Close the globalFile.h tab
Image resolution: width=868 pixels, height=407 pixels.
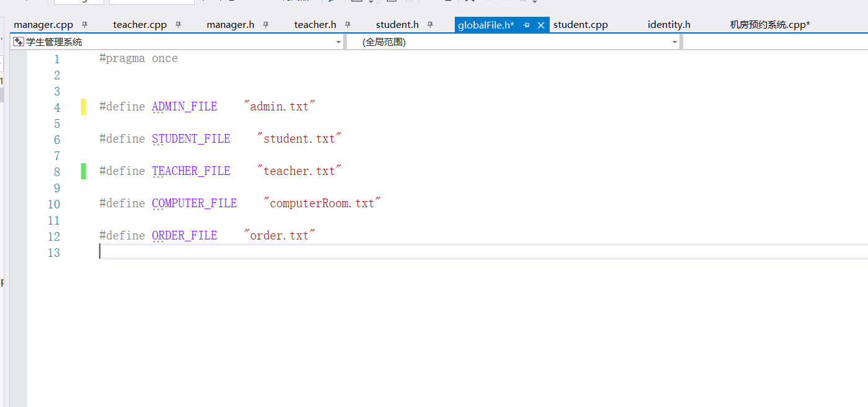click(x=540, y=25)
